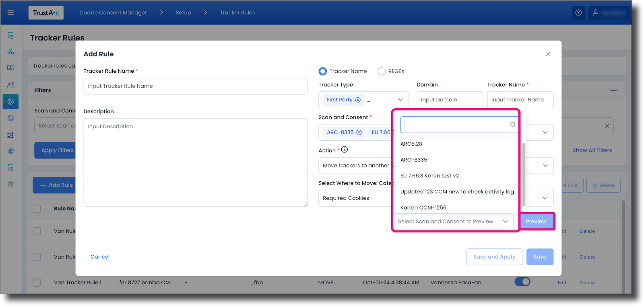644x306 pixels.
Task: Click the Action info icon
Action: pos(345,150)
